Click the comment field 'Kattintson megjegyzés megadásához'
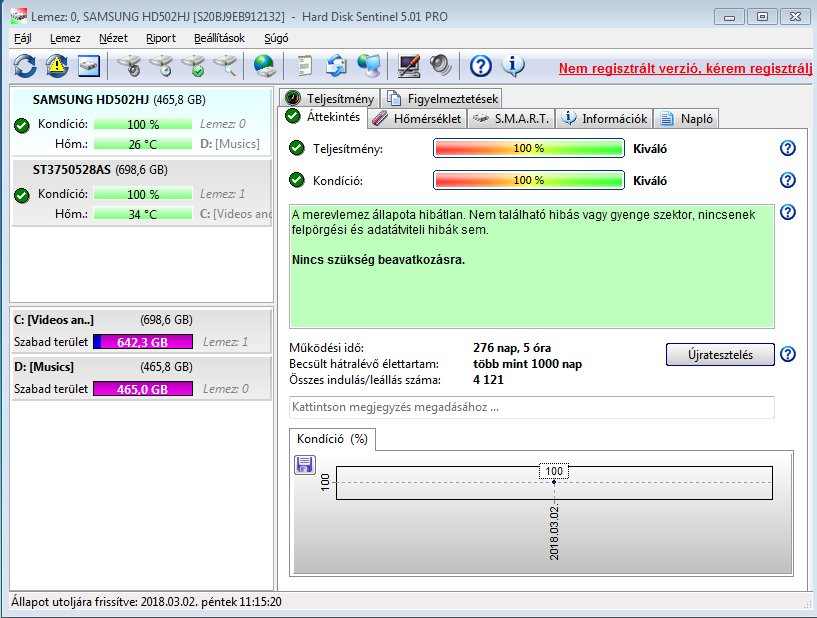This screenshot has width=817, height=618. point(531,407)
